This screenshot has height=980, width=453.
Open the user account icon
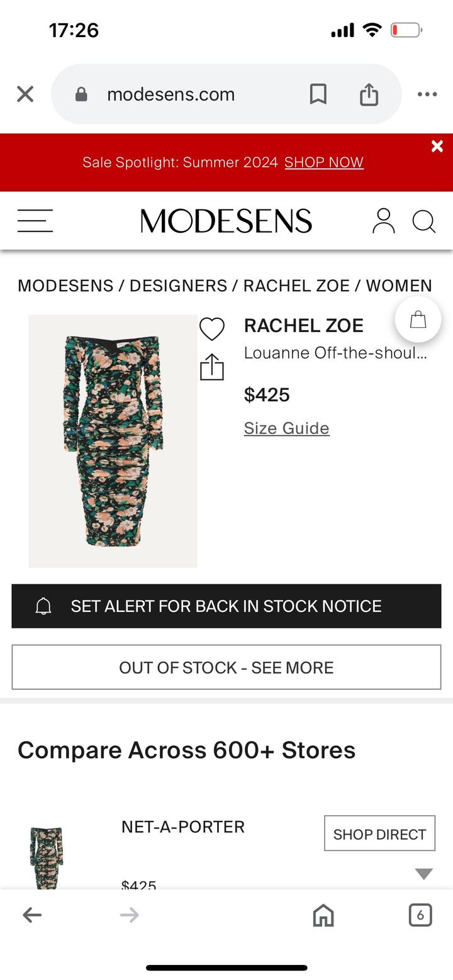pos(383,221)
